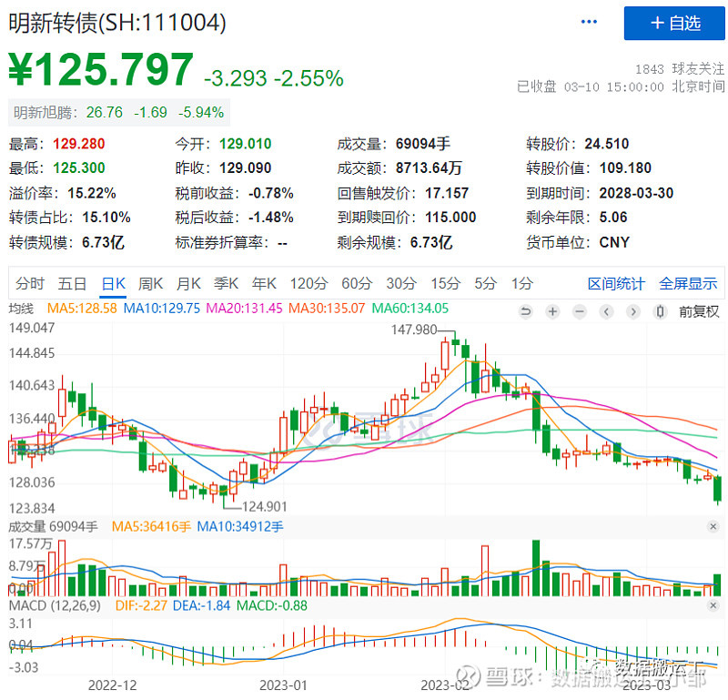Zoom out chart with minus icon
Image resolution: width=728 pixels, height=700 pixels.
click(580, 311)
